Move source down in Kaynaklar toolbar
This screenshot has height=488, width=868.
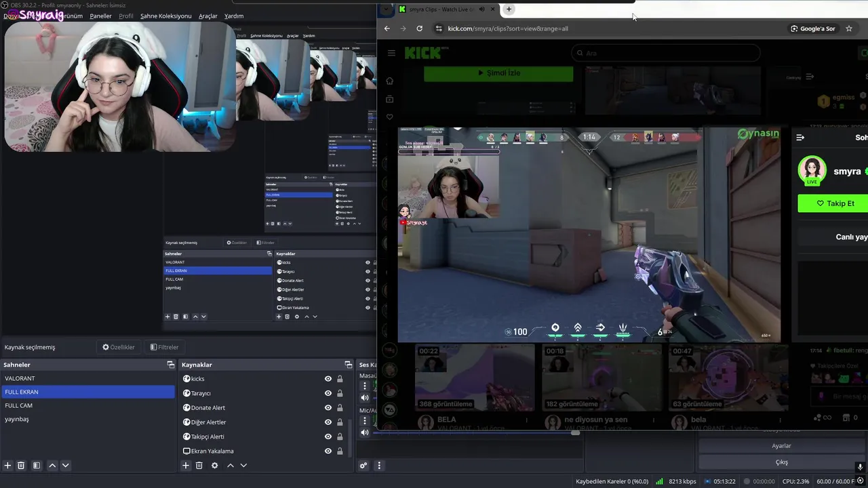244,466
